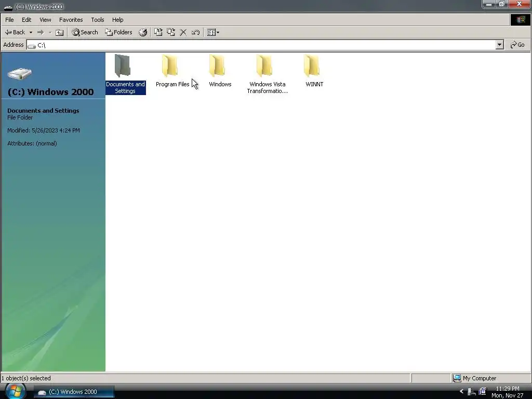Open the Help menu
Screen dimensions: 532x399
[x=118, y=20]
